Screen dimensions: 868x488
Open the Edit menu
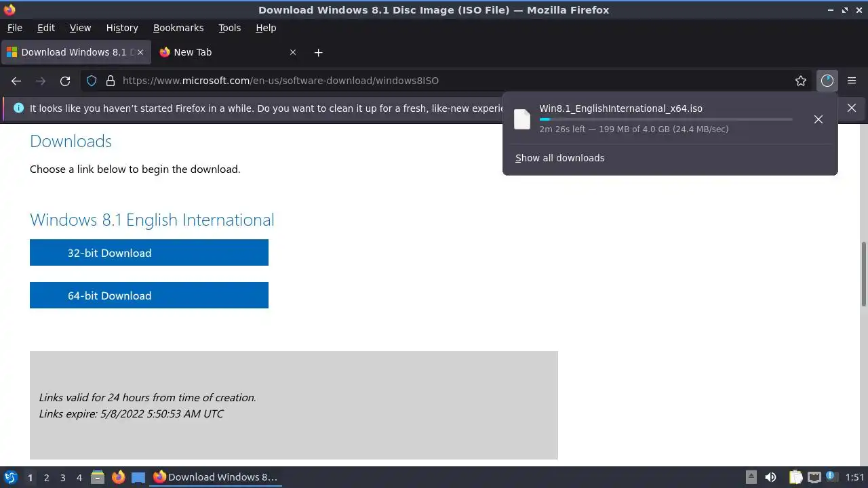(46, 28)
